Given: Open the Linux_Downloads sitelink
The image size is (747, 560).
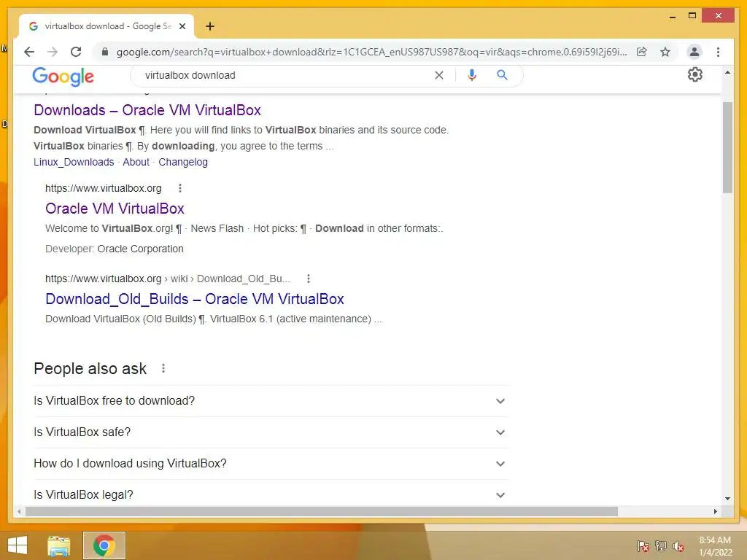Looking at the screenshot, I should pos(74,162).
